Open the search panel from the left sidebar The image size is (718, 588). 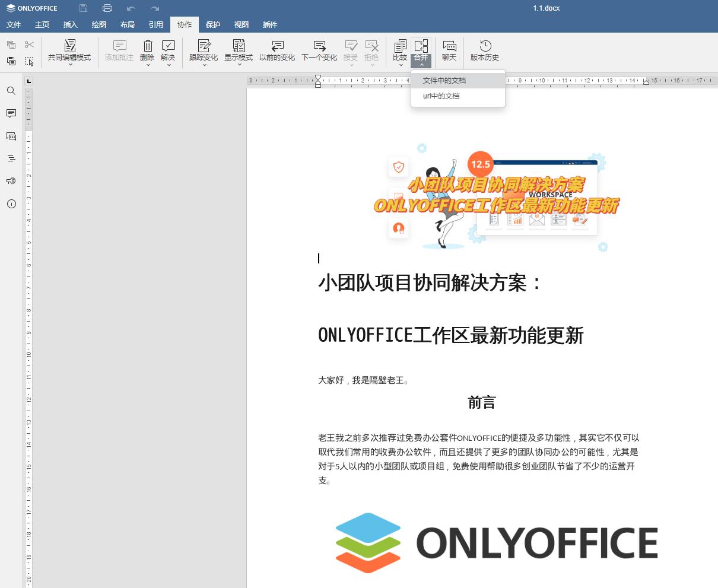pyautogui.click(x=11, y=91)
